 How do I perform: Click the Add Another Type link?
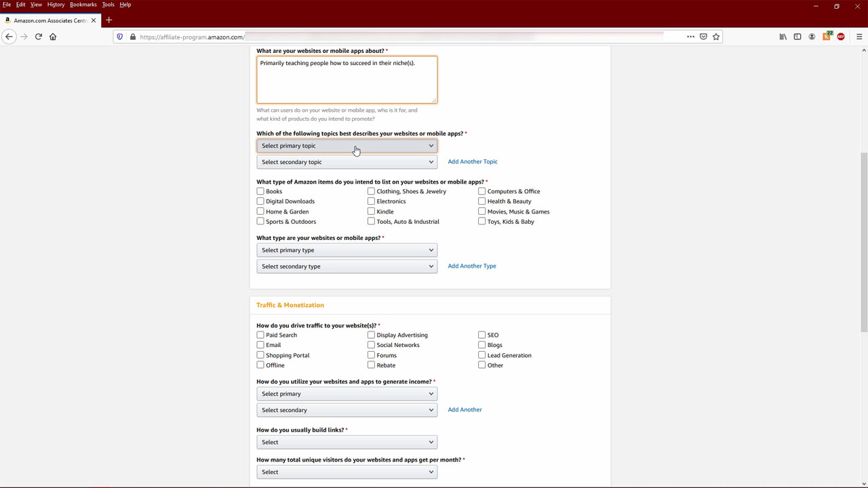[472, 266]
